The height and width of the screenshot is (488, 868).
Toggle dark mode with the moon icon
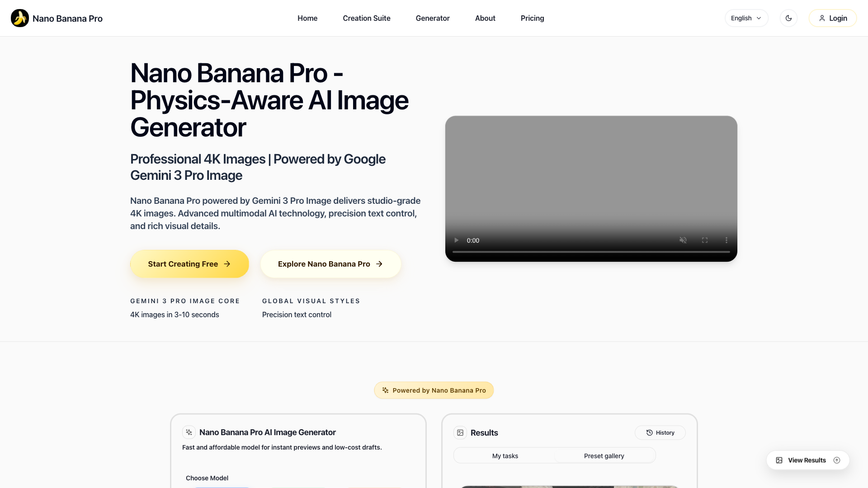788,18
